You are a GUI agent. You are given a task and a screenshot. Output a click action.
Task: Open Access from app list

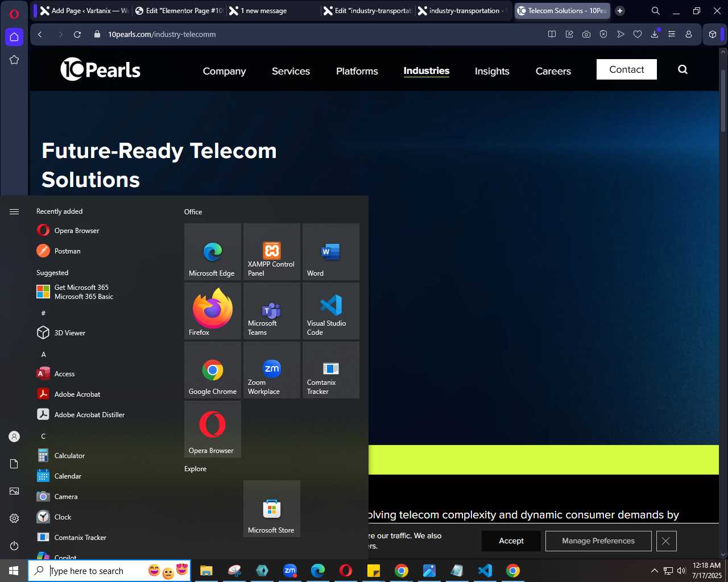tap(102, 373)
